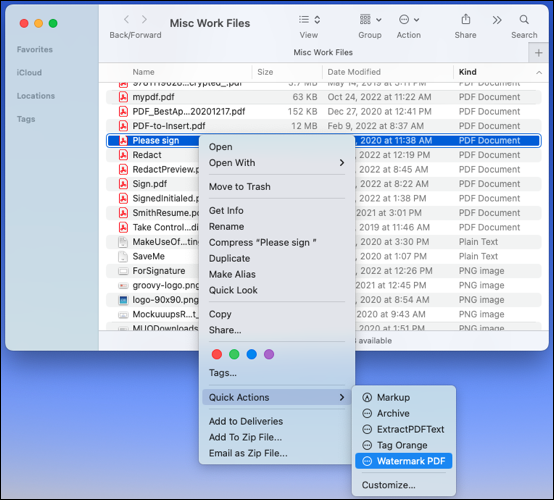554x500 pixels.
Task: Click the groovy-logo.png image icon
Action: pos(123,286)
